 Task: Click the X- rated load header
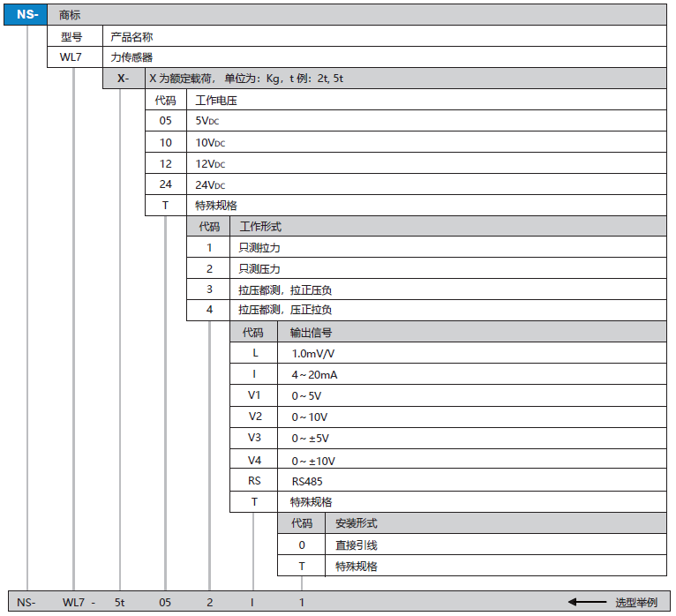[x=123, y=79]
